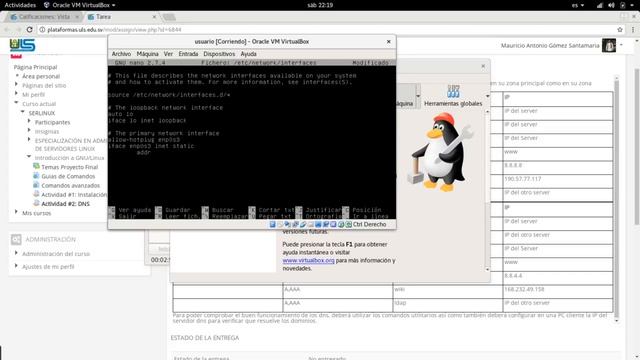640x360 pixels.
Task: Expand the Insignias node
Action: tap(29, 131)
